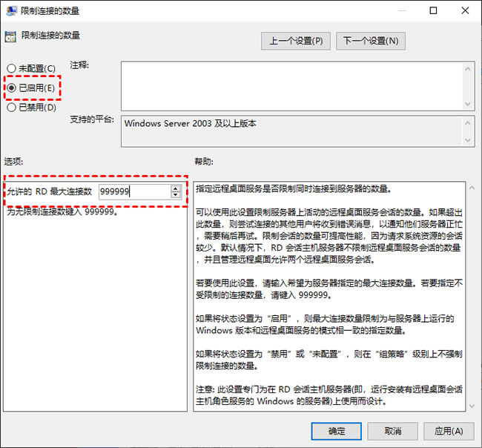482x448 pixels.
Task: Click the title bar window icon
Action: (11, 11)
